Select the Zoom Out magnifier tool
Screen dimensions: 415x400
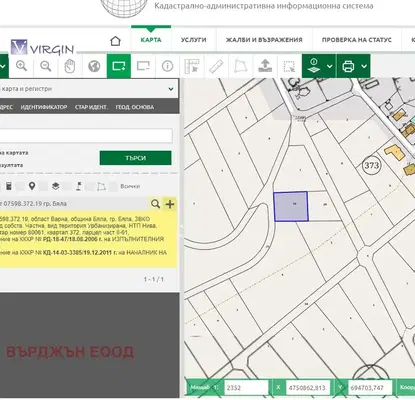[46, 66]
